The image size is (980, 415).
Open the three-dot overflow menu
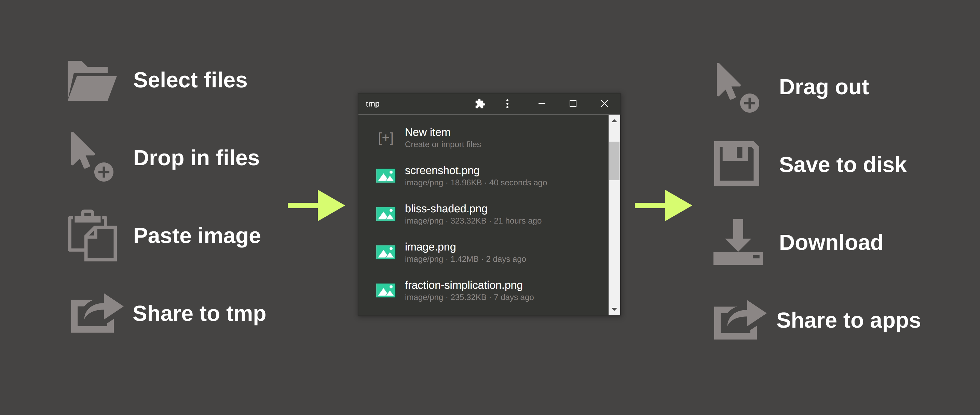(x=507, y=104)
